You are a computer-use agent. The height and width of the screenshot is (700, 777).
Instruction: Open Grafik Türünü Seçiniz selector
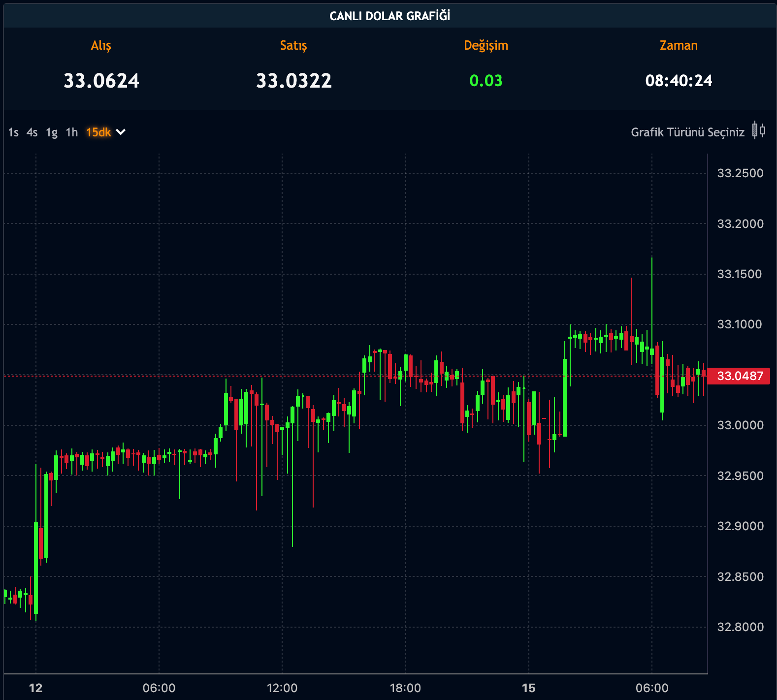coord(687,132)
